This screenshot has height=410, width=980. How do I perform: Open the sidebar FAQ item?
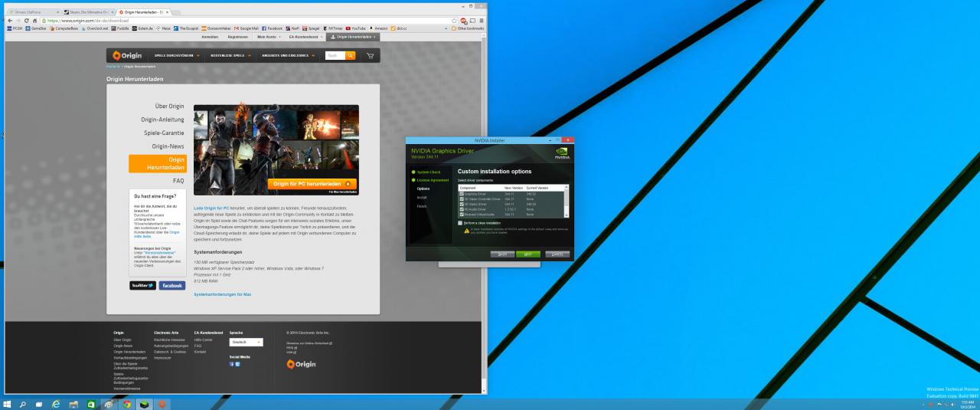(178, 181)
